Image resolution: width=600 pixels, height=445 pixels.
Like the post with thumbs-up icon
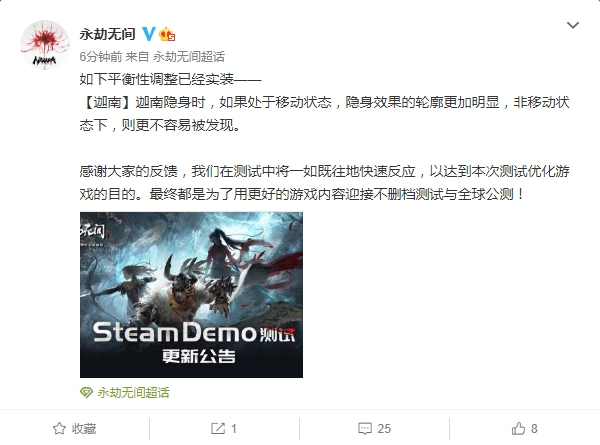(518, 428)
